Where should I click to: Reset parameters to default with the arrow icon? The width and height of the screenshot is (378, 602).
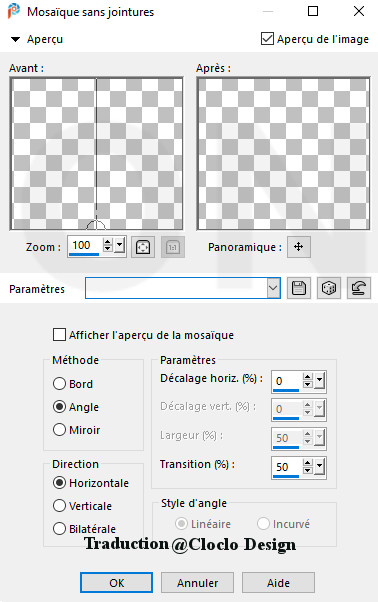pyautogui.click(x=359, y=288)
